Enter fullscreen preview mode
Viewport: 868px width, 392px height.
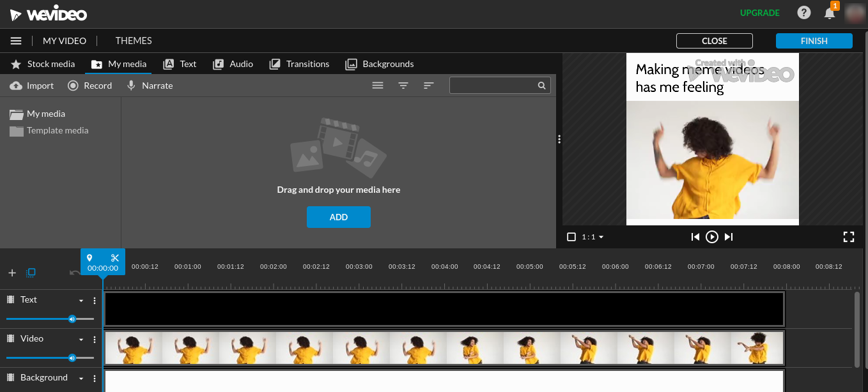click(849, 236)
